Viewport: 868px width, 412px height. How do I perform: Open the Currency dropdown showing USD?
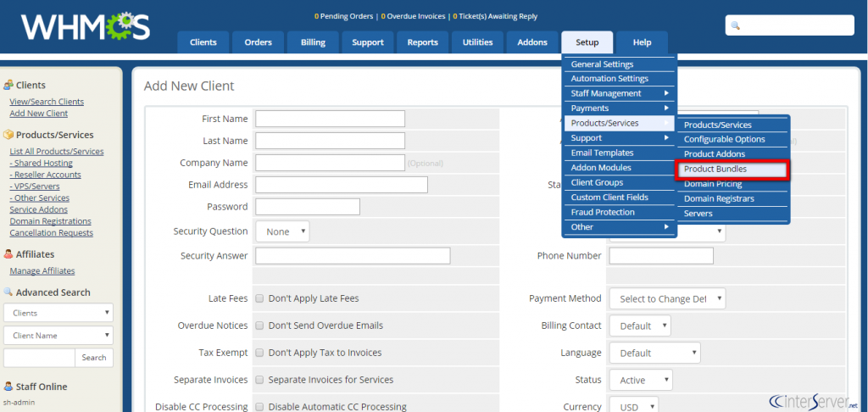pyautogui.click(x=634, y=406)
